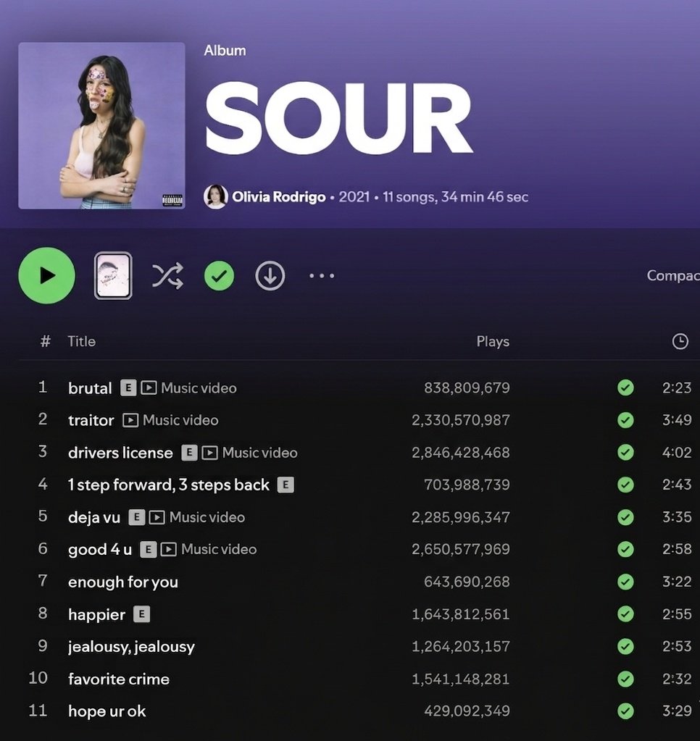
Task: Select the track title happier
Action: point(96,614)
